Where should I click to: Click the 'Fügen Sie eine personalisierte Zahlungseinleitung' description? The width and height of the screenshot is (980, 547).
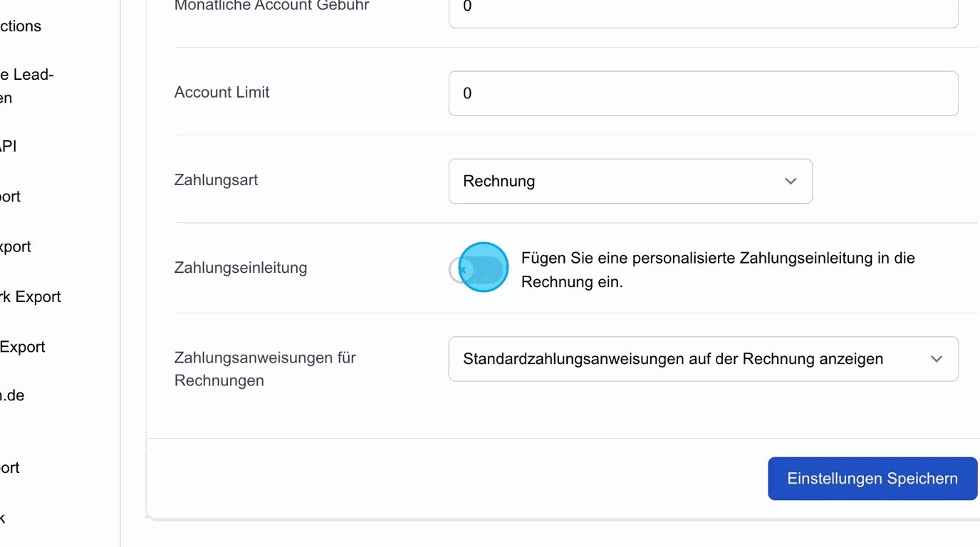(718, 270)
